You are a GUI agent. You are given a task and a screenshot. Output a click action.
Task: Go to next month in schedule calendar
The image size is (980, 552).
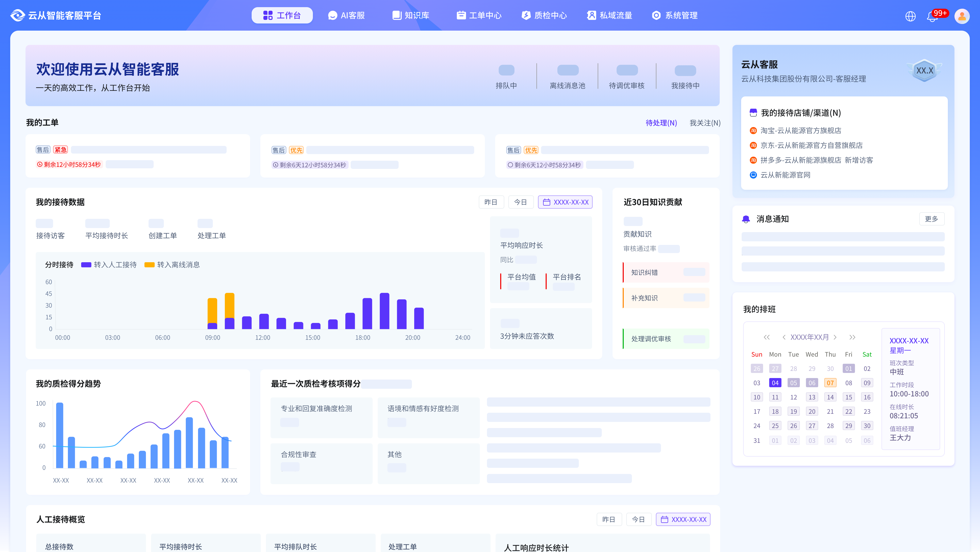pyautogui.click(x=835, y=337)
